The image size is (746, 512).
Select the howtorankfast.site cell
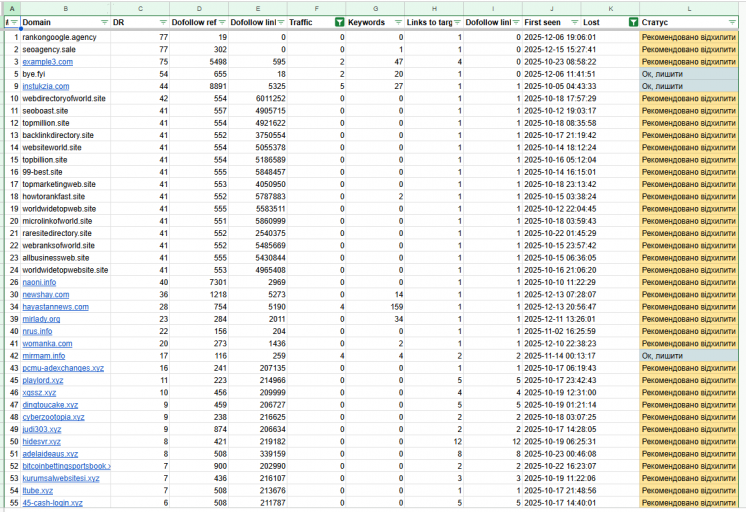(66, 197)
